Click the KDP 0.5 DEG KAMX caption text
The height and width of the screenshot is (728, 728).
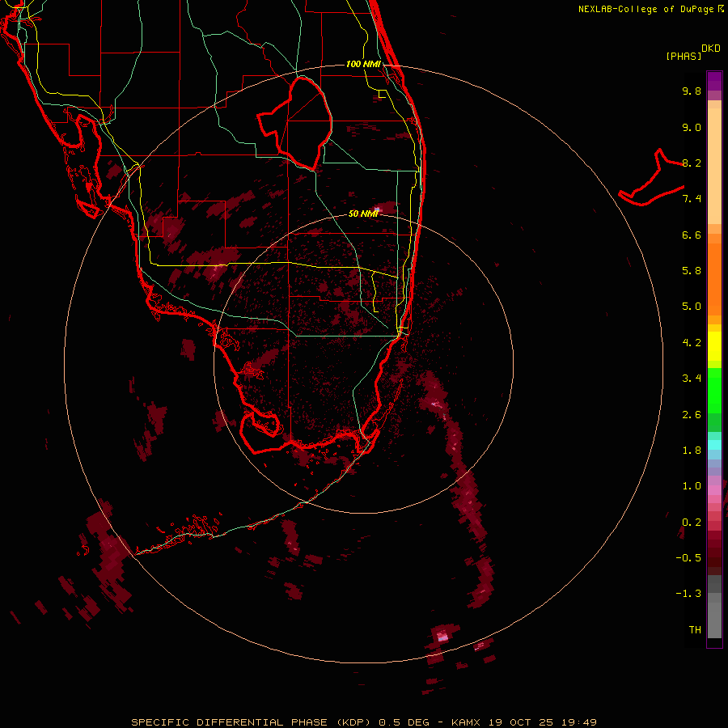364,722
